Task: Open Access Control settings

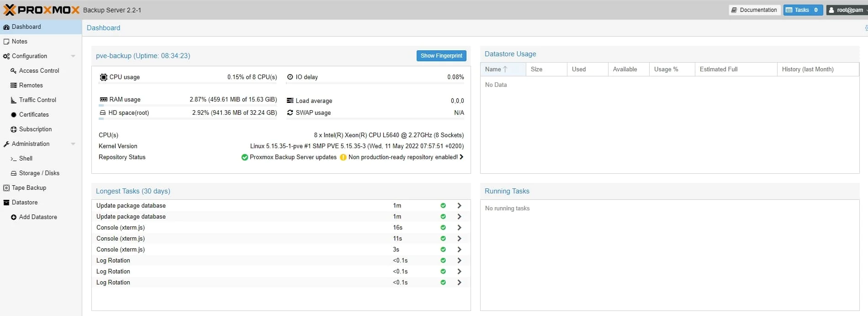Action: (x=41, y=70)
